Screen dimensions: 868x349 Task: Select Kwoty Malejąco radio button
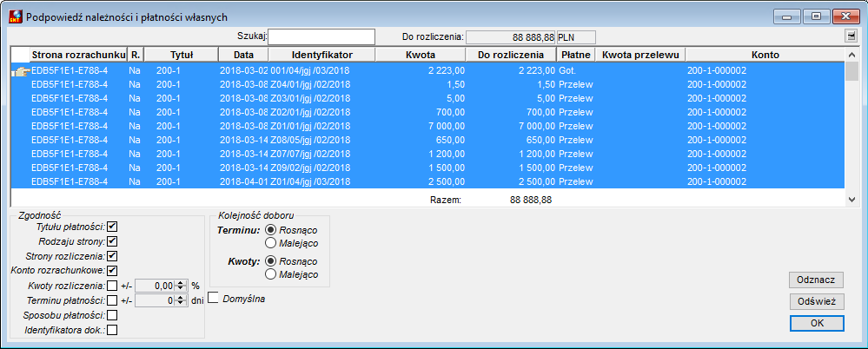271,273
